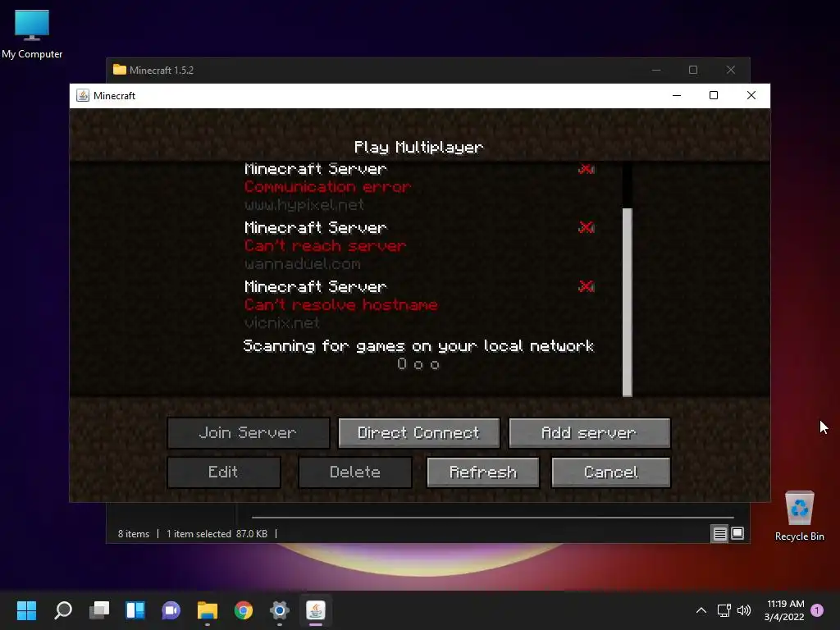Click the Edit server button
This screenshot has height=630, width=840.
[223, 472]
